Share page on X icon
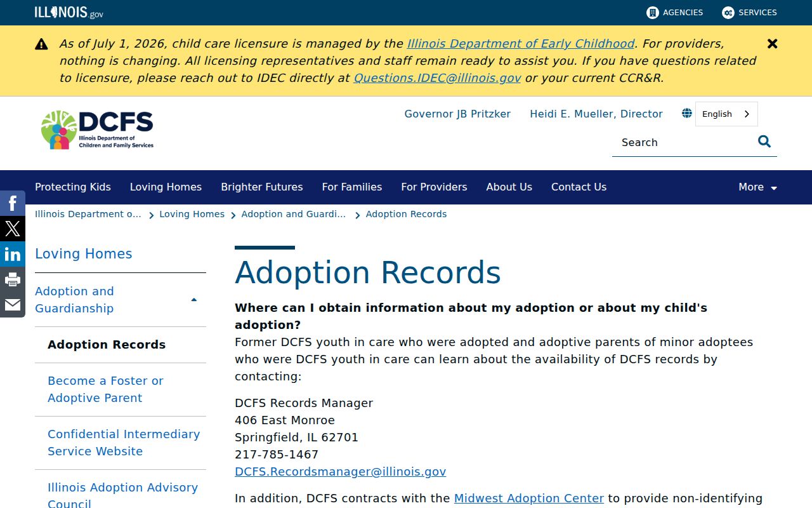Image resolution: width=812 pixels, height=508 pixels. pos(13,229)
